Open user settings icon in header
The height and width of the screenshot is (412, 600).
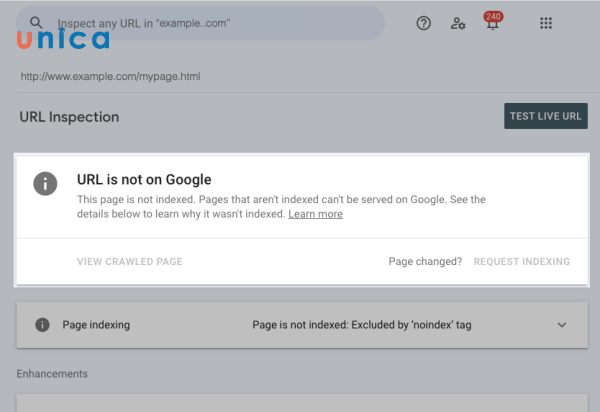coord(458,23)
